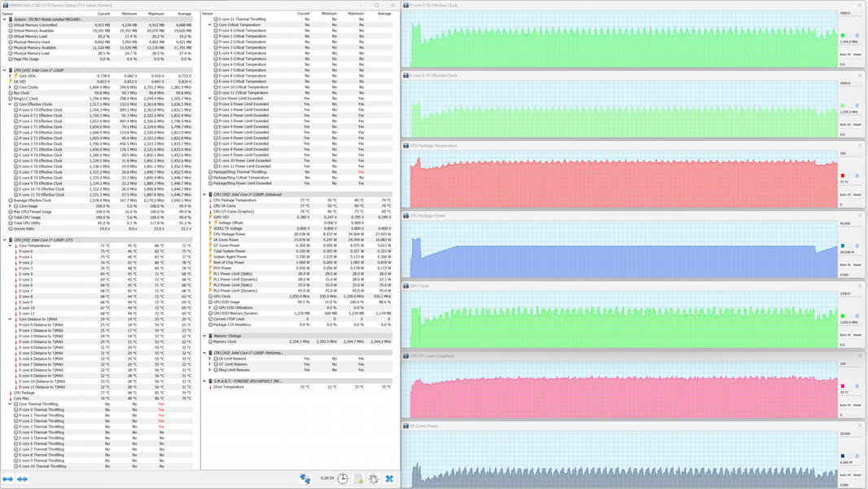This screenshot has width=868, height=489.
Task: Click Auto Fit on P-core 0 graph
Action: coord(844,55)
